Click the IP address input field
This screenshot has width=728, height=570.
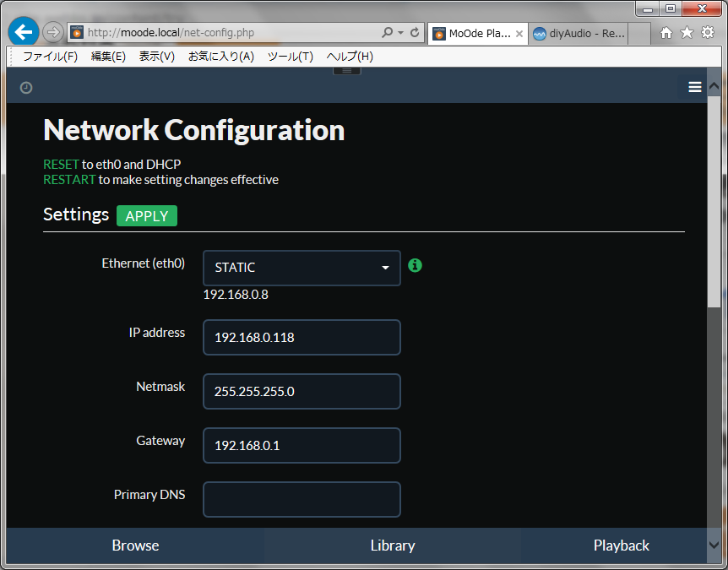click(x=302, y=338)
